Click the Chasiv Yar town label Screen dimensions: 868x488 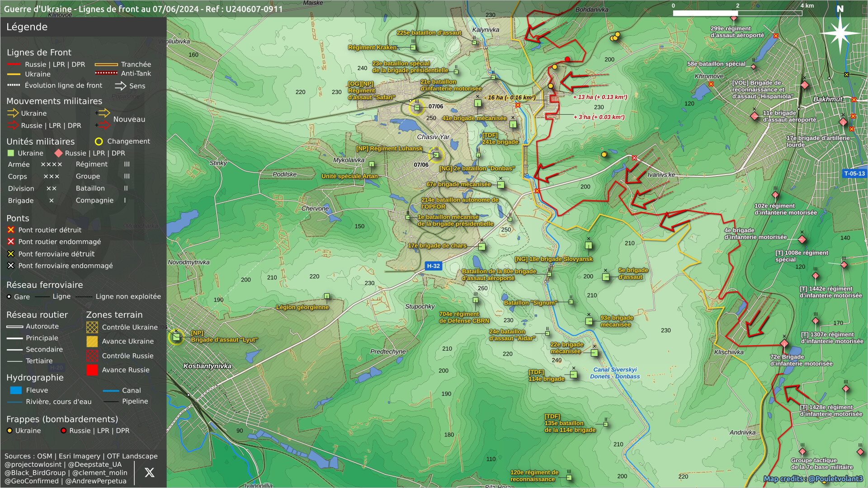(433, 137)
